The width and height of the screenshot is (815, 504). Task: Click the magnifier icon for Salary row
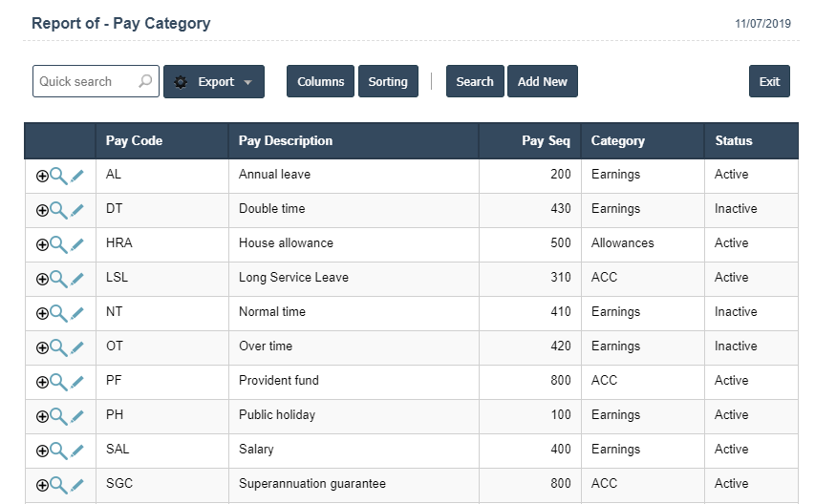coord(59,451)
